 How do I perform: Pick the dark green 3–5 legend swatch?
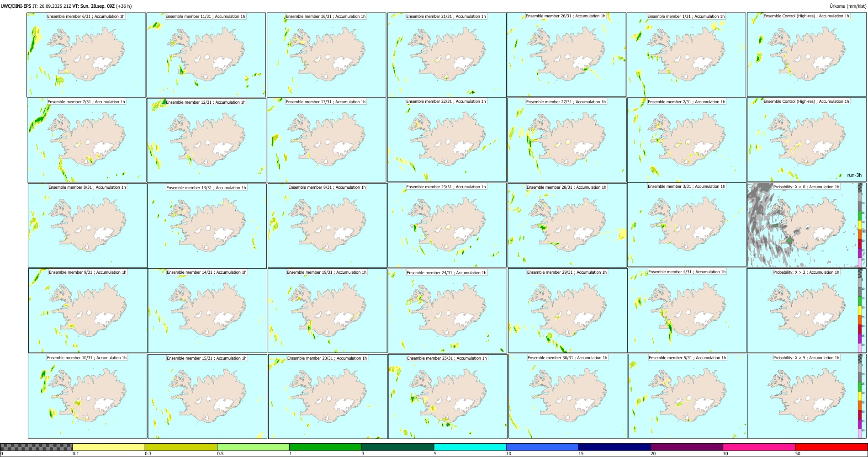[x=397, y=447]
